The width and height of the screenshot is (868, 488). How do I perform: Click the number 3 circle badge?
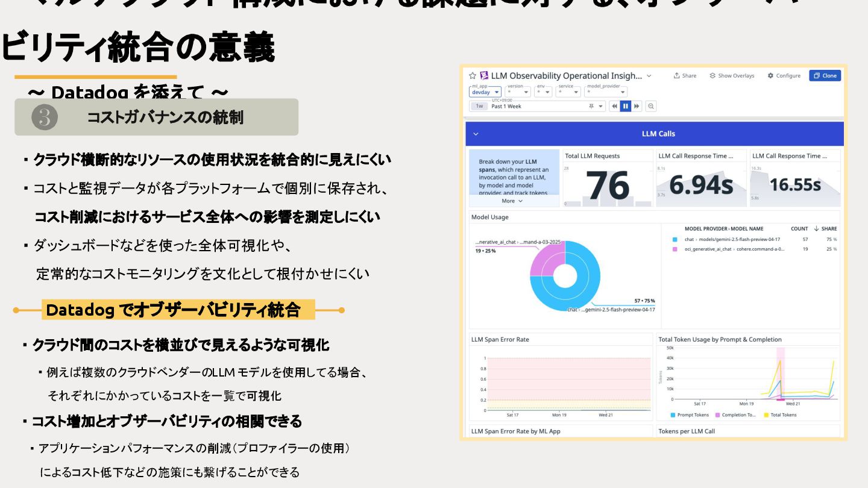45,117
